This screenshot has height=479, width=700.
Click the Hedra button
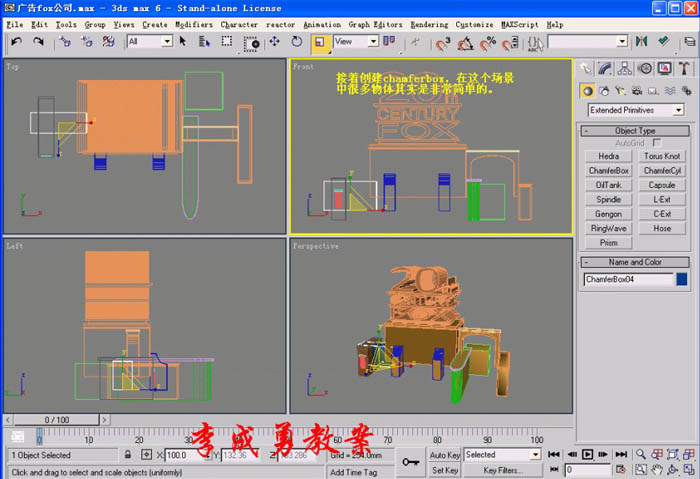coord(608,156)
